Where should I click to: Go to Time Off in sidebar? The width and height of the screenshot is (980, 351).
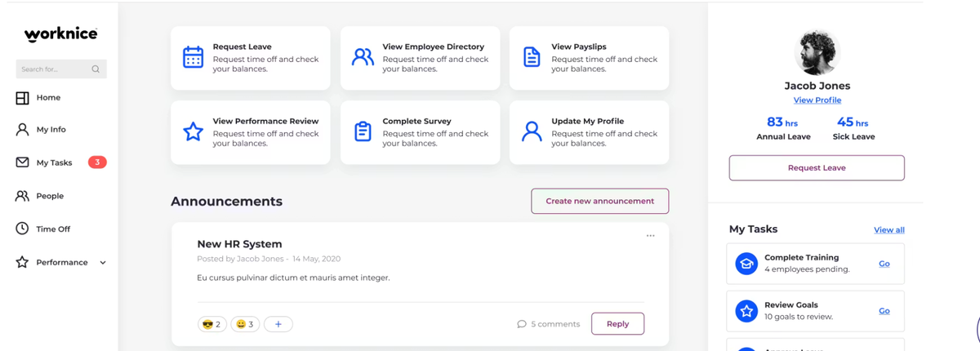(x=53, y=229)
